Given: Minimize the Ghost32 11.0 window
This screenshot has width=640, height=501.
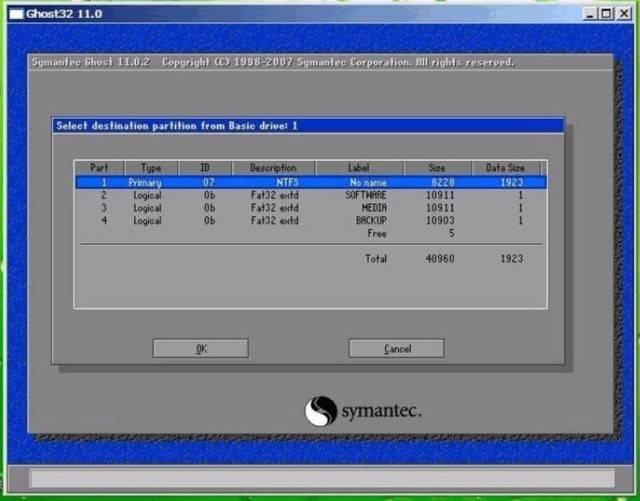Looking at the screenshot, I should point(590,14).
